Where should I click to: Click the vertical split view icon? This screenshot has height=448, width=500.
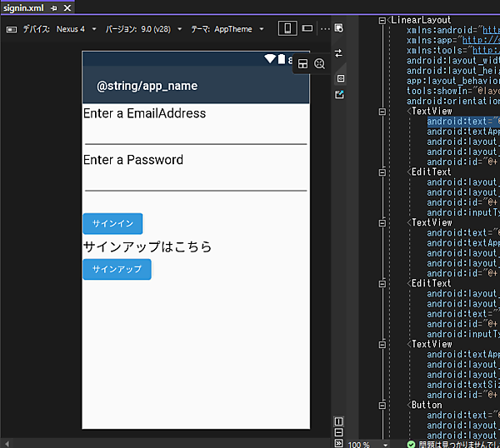tap(338, 421)
